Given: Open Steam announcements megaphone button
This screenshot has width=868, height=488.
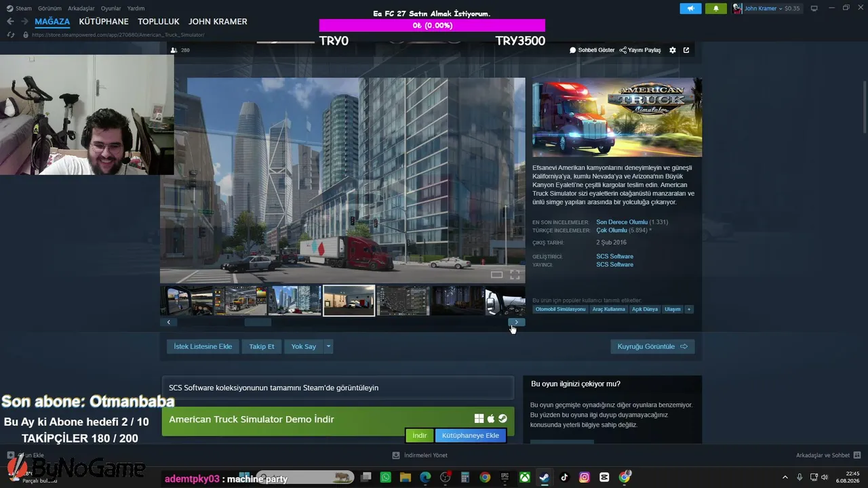Looking at the screenshot, I should pyautogui.click(x=690, y=8).
